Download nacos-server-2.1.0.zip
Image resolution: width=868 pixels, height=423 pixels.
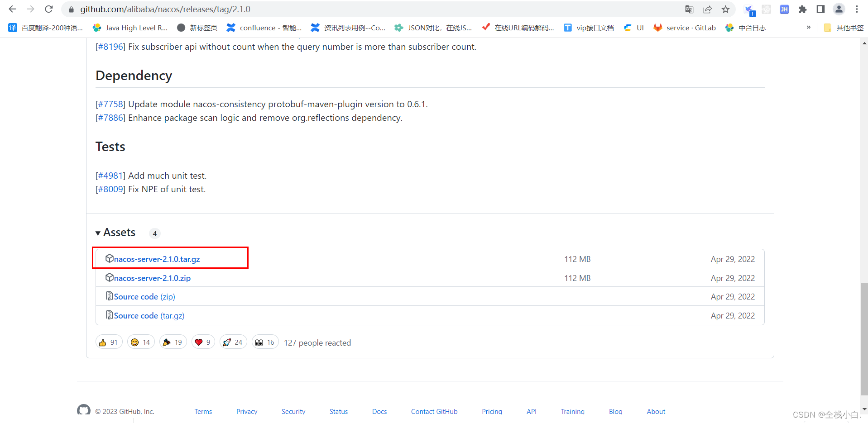coord(152,278)
